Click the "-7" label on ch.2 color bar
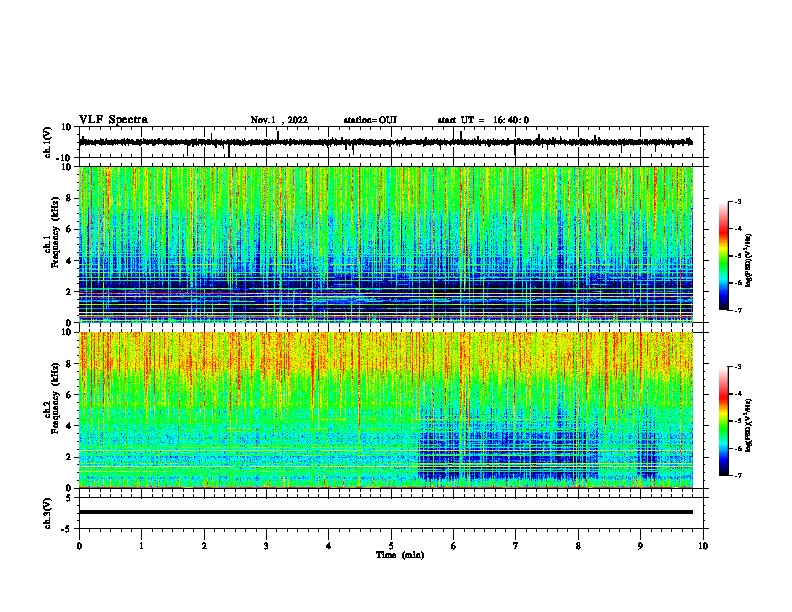The height and width of the screenshot is (612, 792). tap(738, 475)
